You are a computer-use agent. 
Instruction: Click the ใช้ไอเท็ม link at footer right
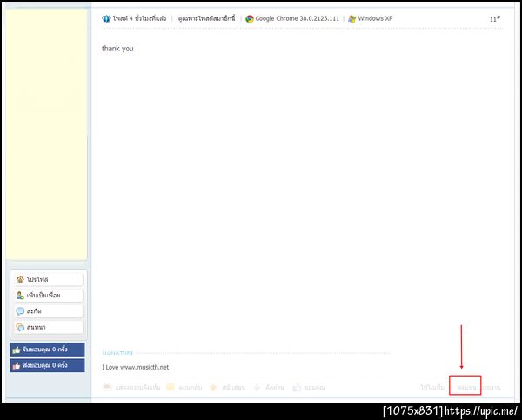pos(432,387)
